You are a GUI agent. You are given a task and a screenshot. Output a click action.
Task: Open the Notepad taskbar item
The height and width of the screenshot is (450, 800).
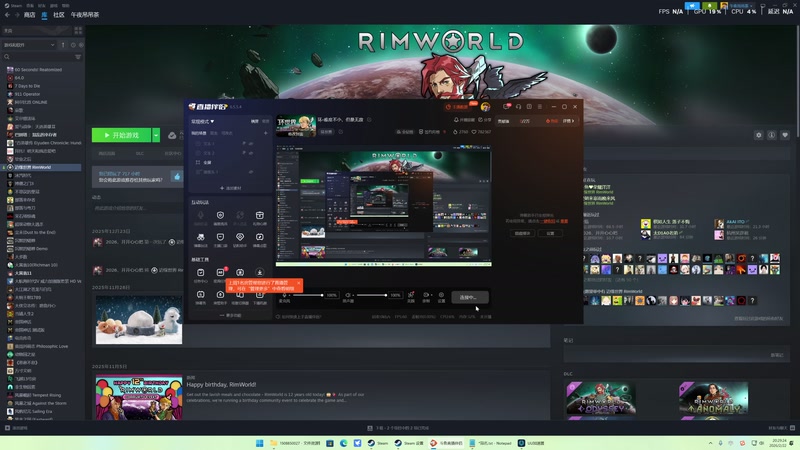[x=491, y=443]
